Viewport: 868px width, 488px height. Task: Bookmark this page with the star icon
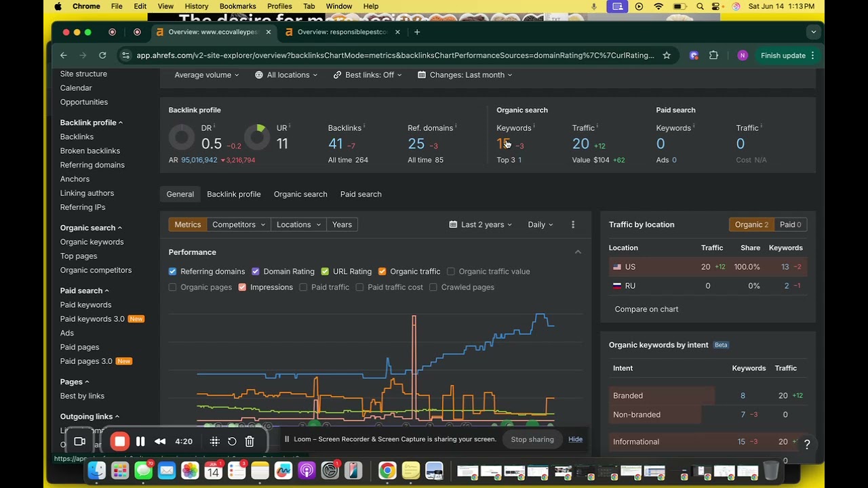click(x=667, y=56)
